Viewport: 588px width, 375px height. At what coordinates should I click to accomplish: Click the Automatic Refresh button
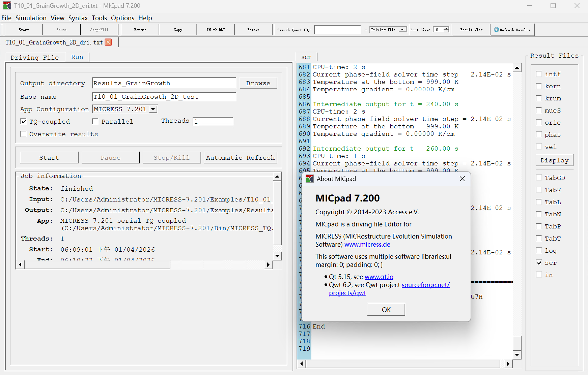tap(241, 158)
